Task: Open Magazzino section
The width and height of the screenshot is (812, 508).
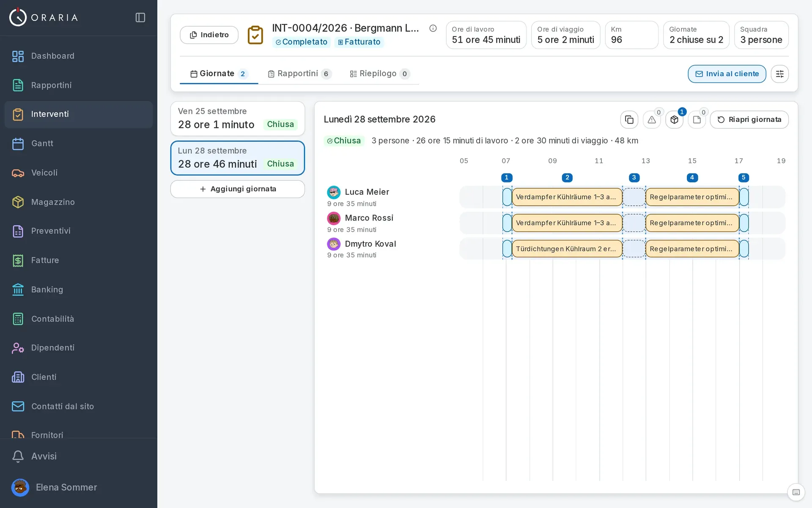Action: point(79,202)
